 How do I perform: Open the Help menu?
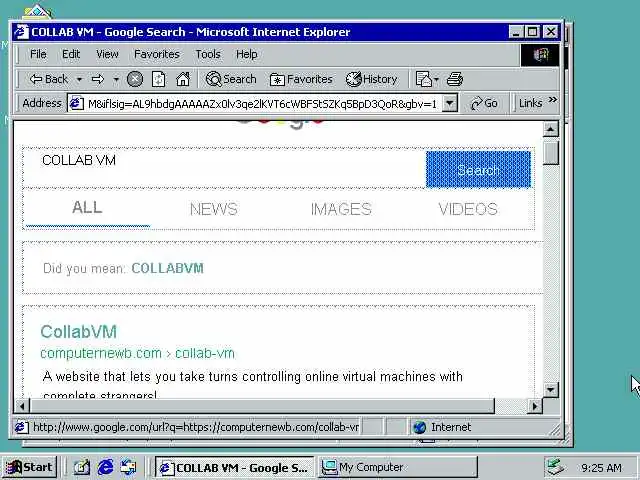click(x=247, y=54)
